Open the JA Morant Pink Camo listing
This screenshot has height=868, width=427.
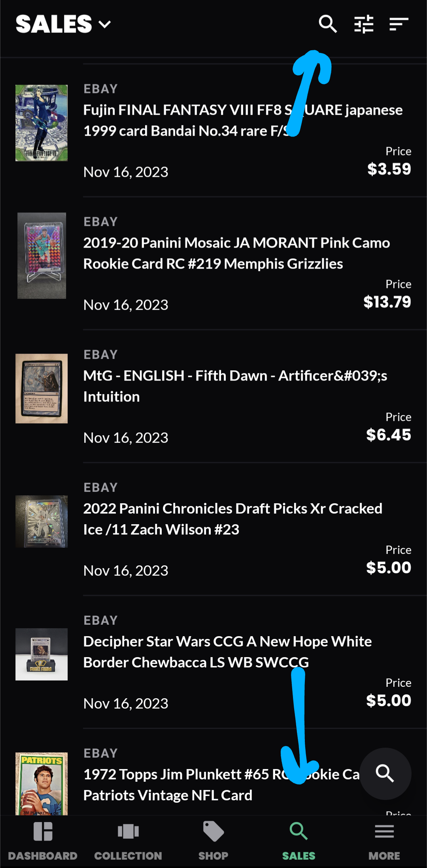[236, 253]
